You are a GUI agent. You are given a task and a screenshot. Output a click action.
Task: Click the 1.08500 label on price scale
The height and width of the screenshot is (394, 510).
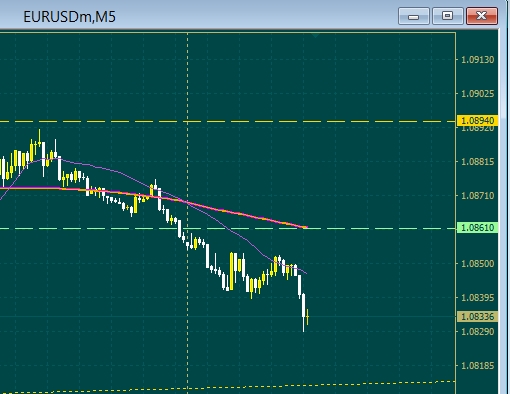click(x=477, y=263)
